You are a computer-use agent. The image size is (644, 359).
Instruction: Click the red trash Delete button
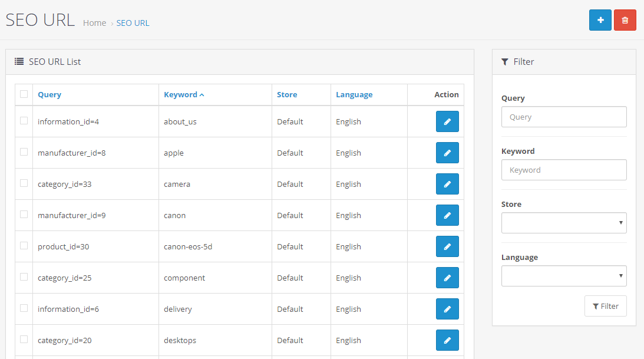pyautogui.click(x=625, y=20)
